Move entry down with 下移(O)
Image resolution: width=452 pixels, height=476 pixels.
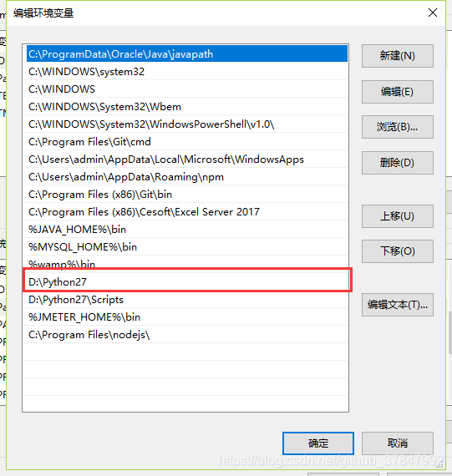pos(398,251)
